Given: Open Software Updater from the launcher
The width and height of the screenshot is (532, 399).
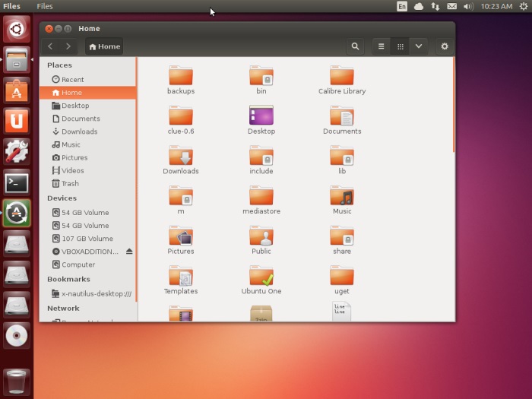Looking at the screenshot, I should [x=17, y=213].
